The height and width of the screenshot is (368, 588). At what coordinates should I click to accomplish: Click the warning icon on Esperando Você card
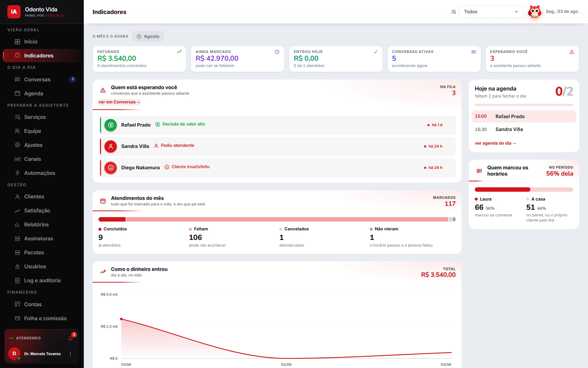click(x=572, y=52)
